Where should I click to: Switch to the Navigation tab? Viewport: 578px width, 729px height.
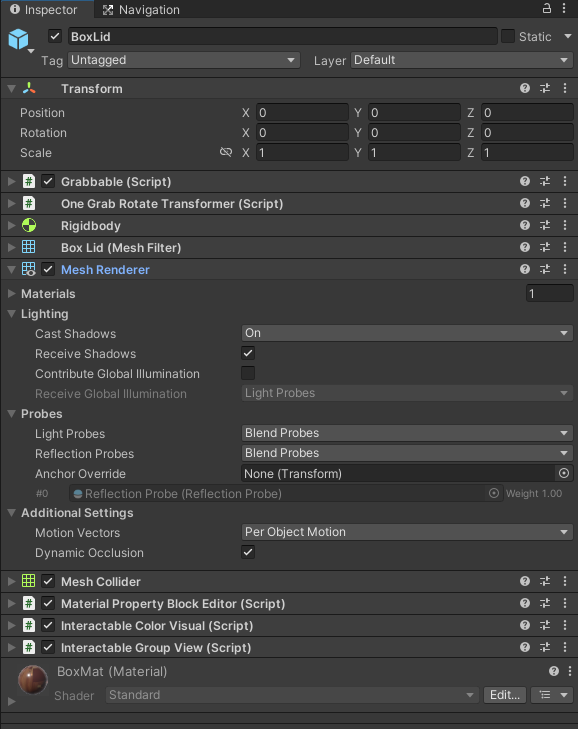(141, 9)
